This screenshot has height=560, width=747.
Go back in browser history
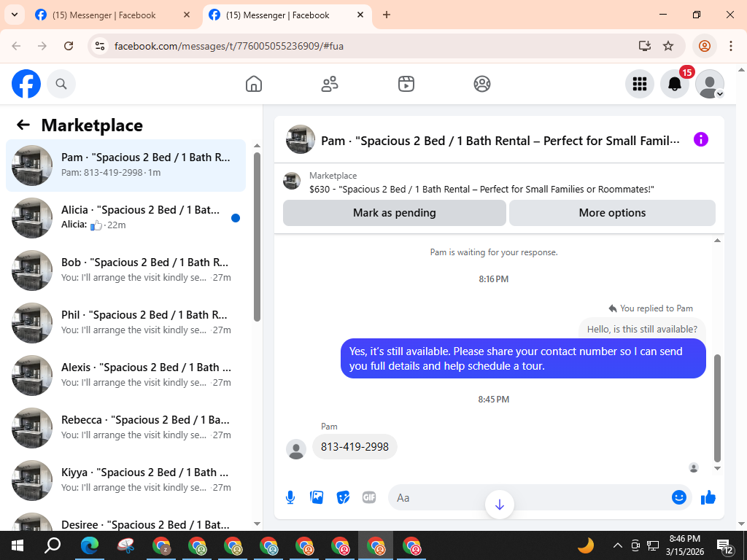point(16,46)
